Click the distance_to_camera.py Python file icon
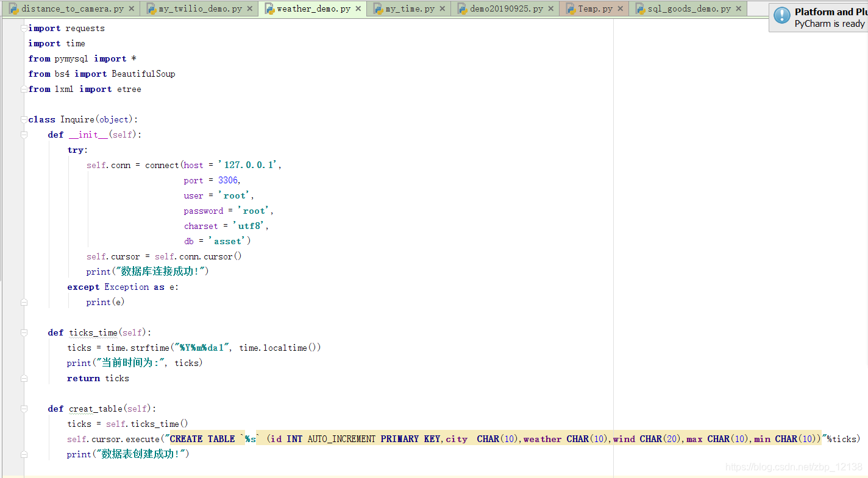Screen dimensions: 868x478 (13, 9)
